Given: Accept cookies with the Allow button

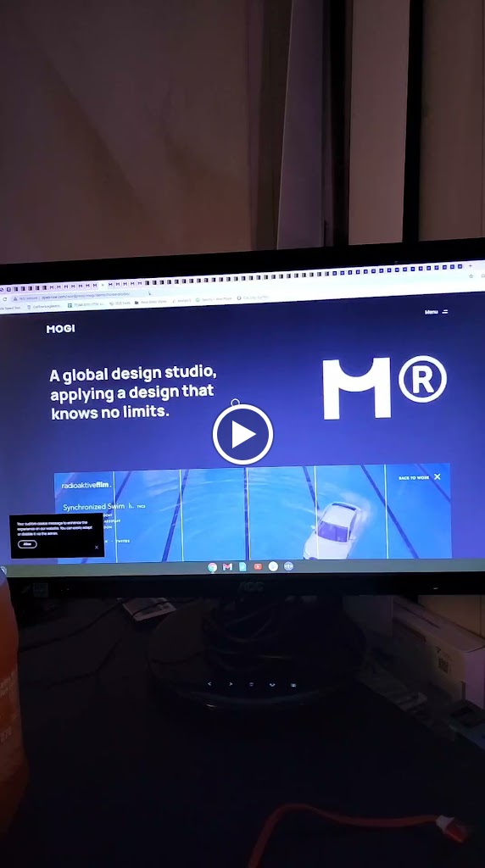Looking at the screenshot, I should point(27,544).
